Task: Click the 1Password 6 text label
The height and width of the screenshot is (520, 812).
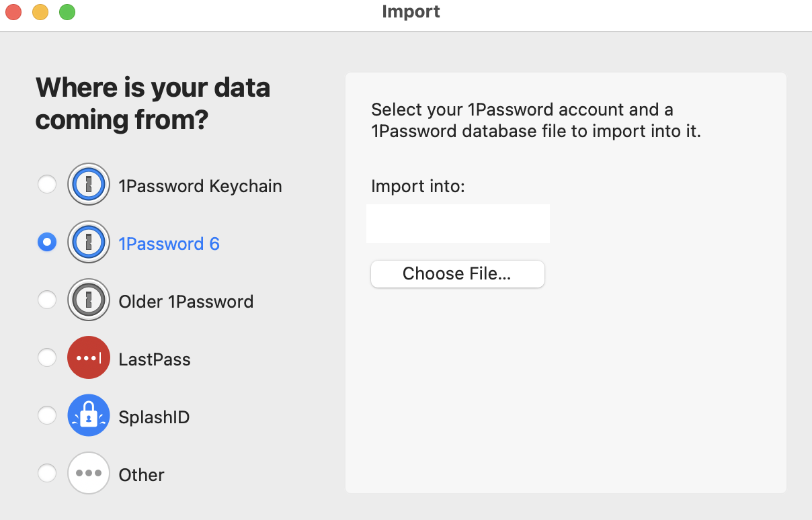Action: click(x=169, y=244)
